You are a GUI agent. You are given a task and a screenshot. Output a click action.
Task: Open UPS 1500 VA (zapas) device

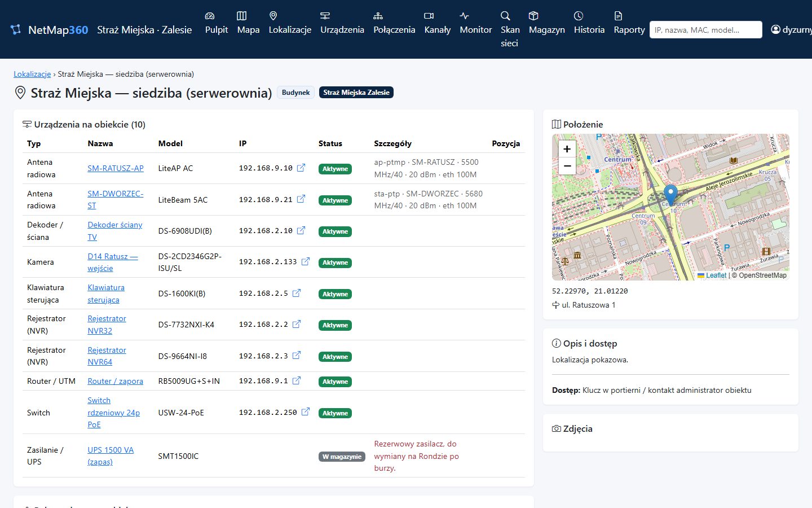tap(111, 456)
